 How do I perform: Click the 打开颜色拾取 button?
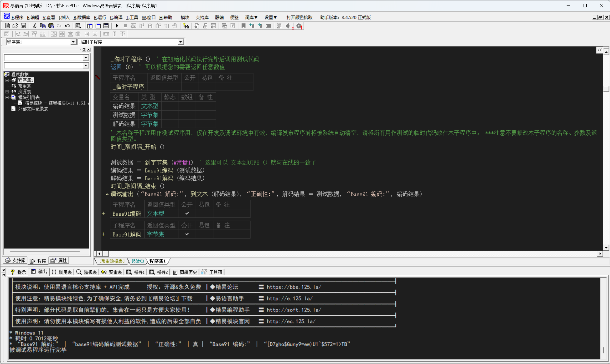tap(299, 17)
